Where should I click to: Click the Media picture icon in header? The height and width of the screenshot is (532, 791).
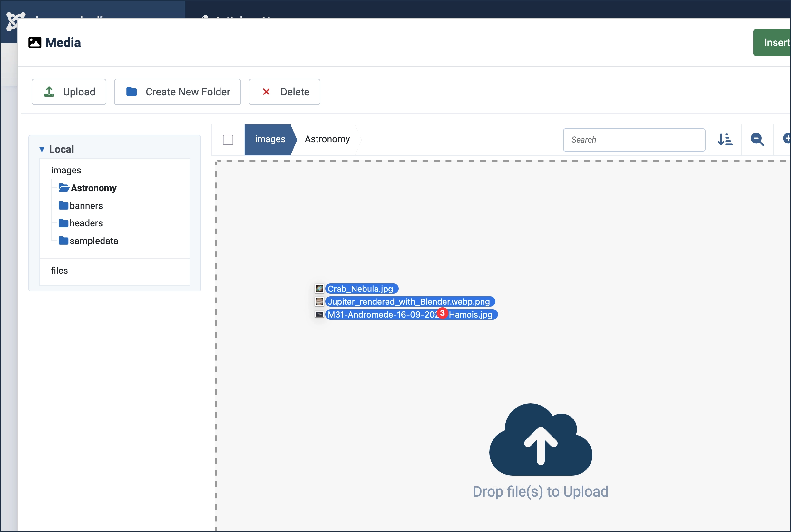[x=34, y=43]
